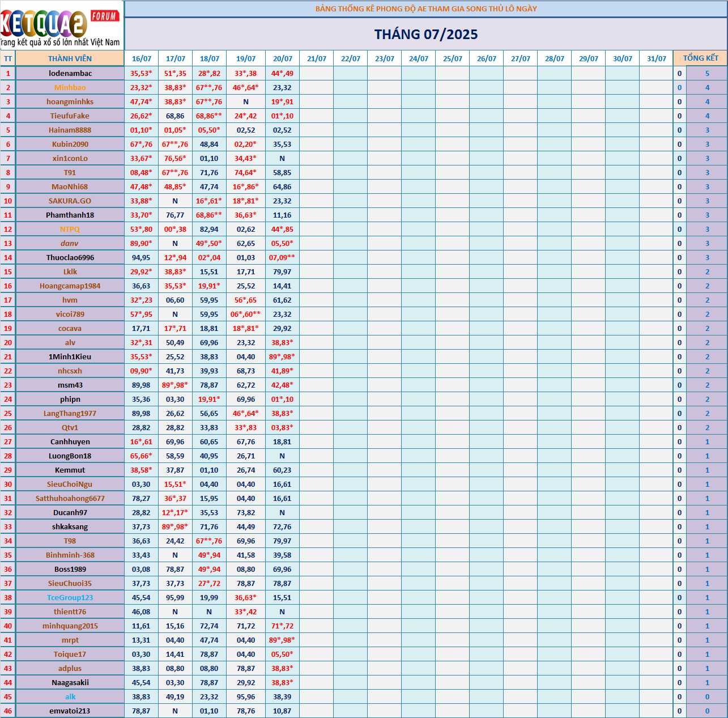
Task: Click row number 46
Action: tap(8, 711)
